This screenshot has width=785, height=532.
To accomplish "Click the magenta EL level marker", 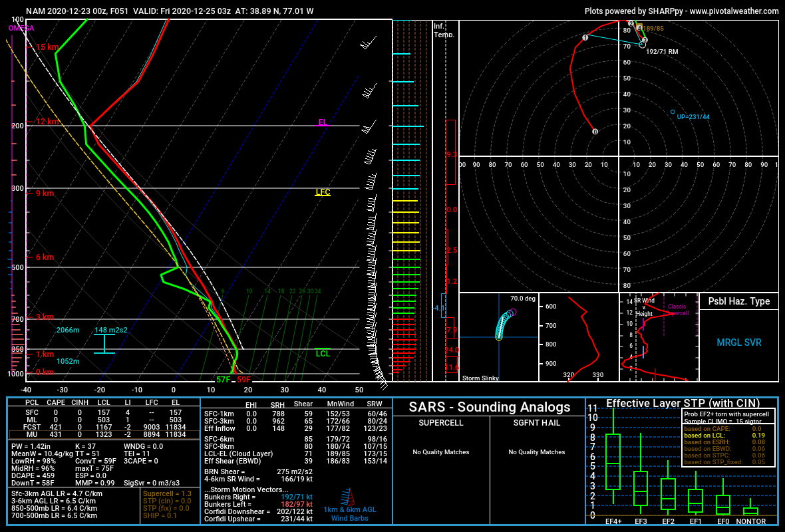I will click(323, 122).
